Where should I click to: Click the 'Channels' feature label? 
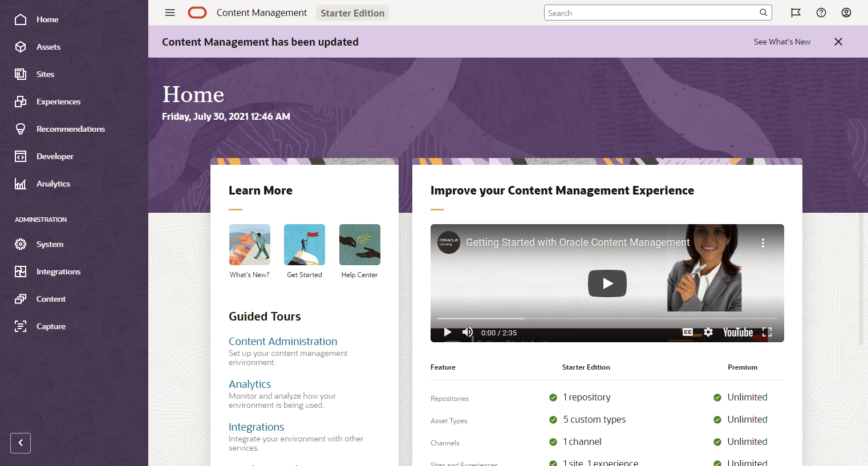445,443
